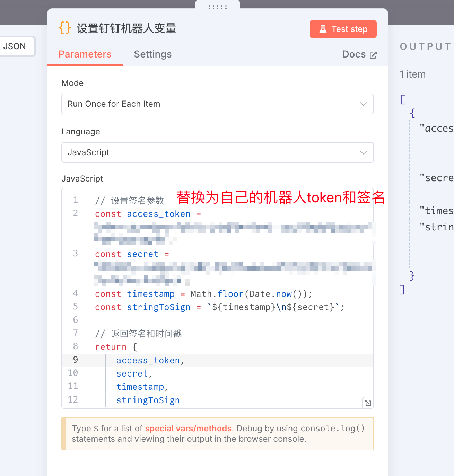This screenshot has width=454, height=476.
Task: Open the Docs link
Action: 359,54
